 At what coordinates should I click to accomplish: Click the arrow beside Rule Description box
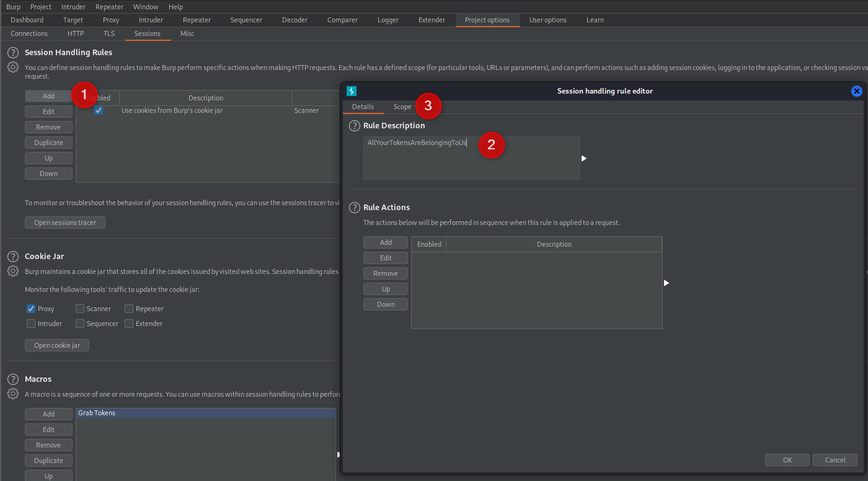coord(583,159)
